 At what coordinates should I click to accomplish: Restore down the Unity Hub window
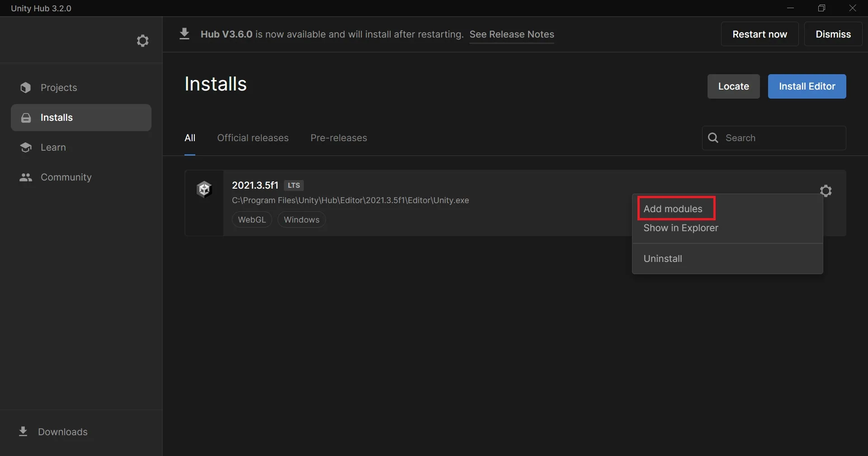pos(822,8)
